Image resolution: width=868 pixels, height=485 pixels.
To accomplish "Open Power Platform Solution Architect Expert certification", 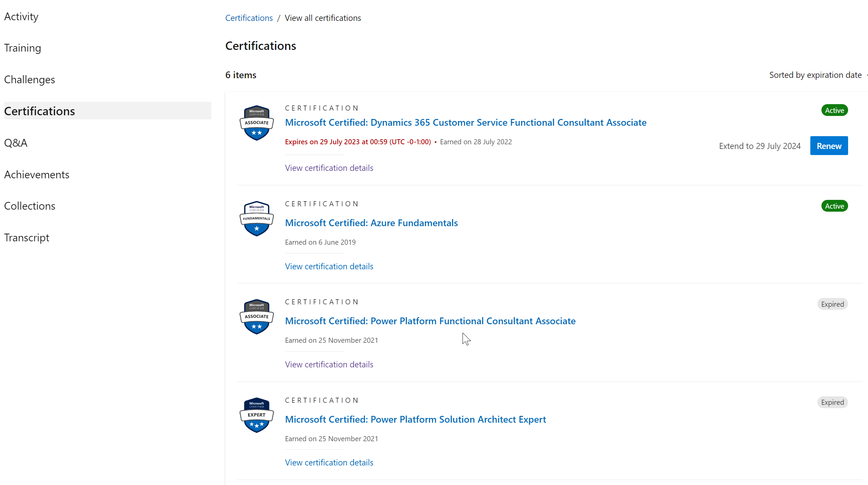I will pos(415,419).
